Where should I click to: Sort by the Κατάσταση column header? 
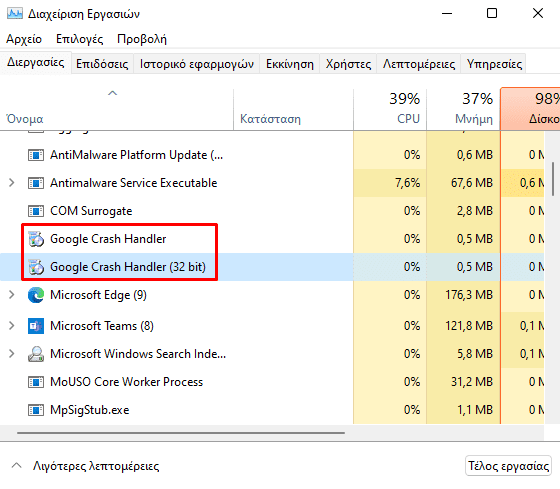pos(293,109)
